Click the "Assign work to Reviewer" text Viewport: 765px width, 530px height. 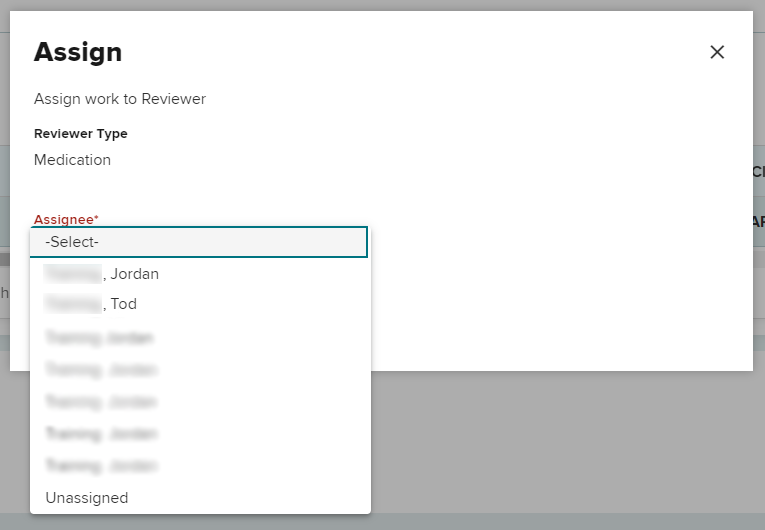(120, 99)
